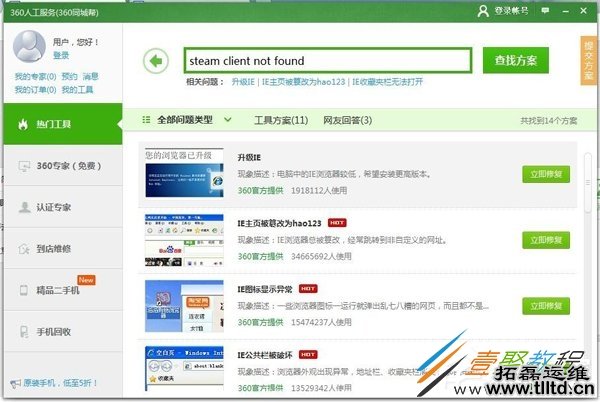Screen dimensions: 600x402
Task: Click related question link 升级IE
Action: pos(243,82)
